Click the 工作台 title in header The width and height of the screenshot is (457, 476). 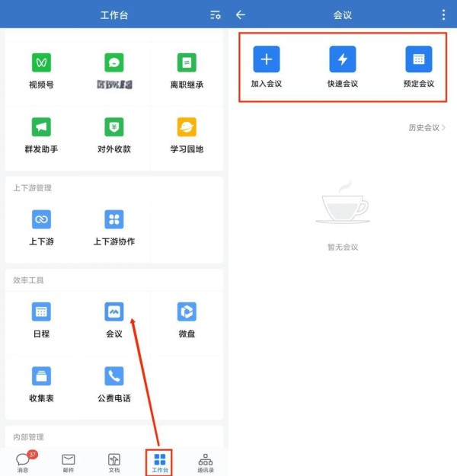coord(114,15)
